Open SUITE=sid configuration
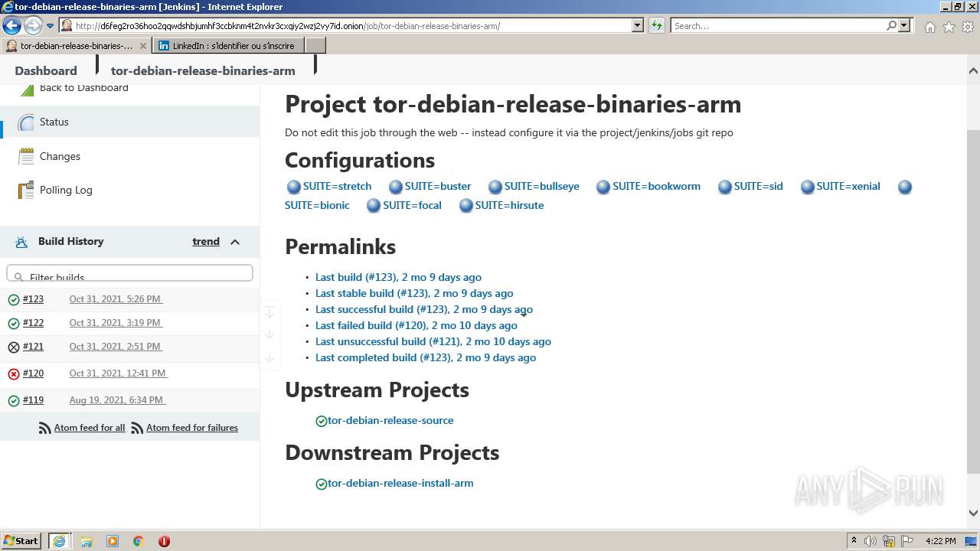The height and width of the screenshot is (551, 980). (758, 186)
